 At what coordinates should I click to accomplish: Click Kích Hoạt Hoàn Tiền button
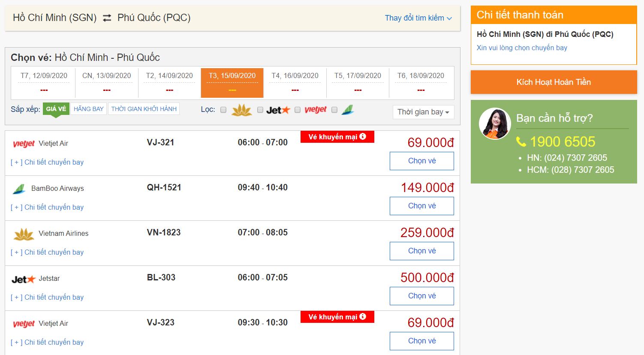click(x=554, y=82)
